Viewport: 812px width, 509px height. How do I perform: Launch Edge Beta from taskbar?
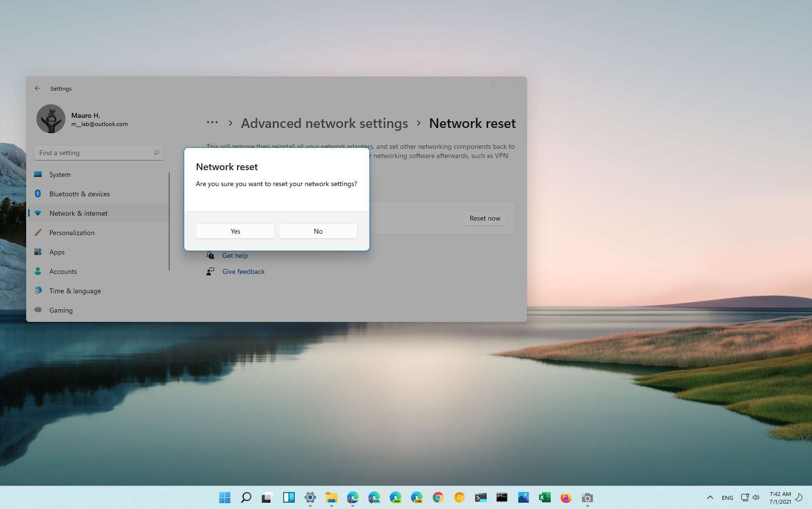[374, 497]
